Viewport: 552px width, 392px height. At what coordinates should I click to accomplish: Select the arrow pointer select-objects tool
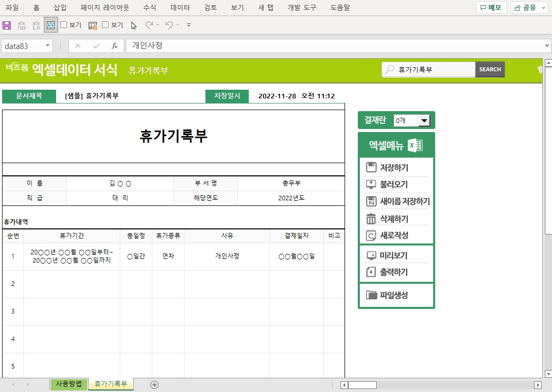click(x=134, y=25)
